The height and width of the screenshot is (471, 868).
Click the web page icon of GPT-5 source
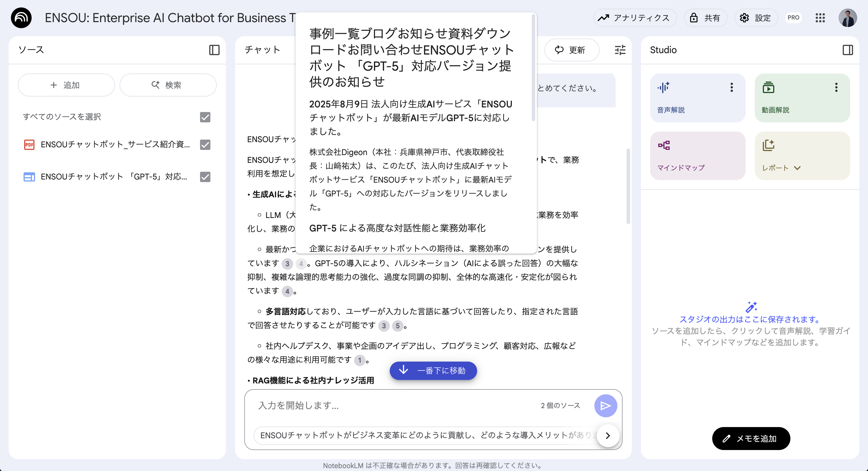pyautogui.click(x=29, y=177)
